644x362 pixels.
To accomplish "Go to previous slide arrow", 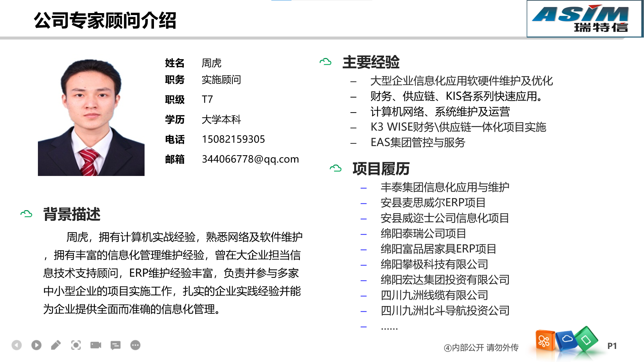I will pos(16,345).
